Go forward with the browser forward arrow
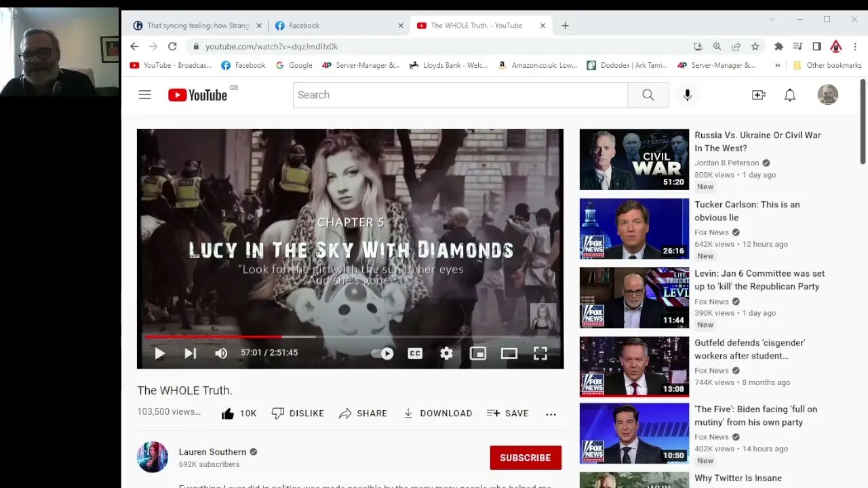The image size is (868, 488). (x=153, y=46)
